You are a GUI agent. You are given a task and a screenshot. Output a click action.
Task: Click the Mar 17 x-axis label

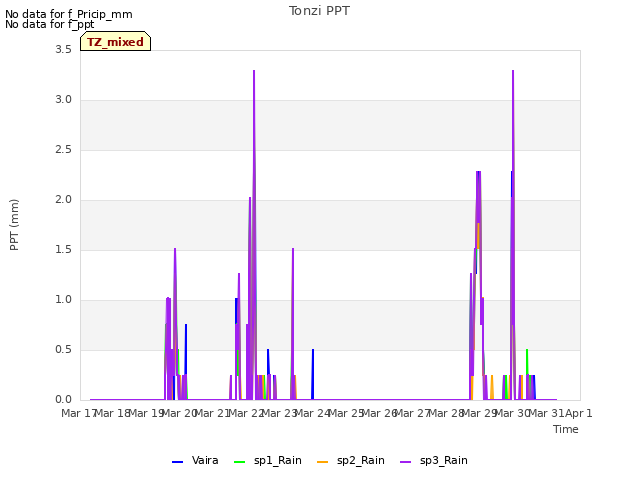pos(78,413)
